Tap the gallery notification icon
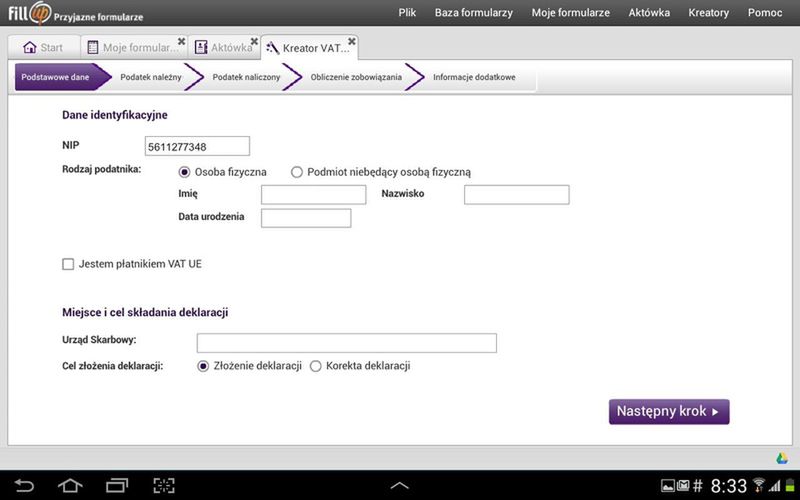 point(667,486)
